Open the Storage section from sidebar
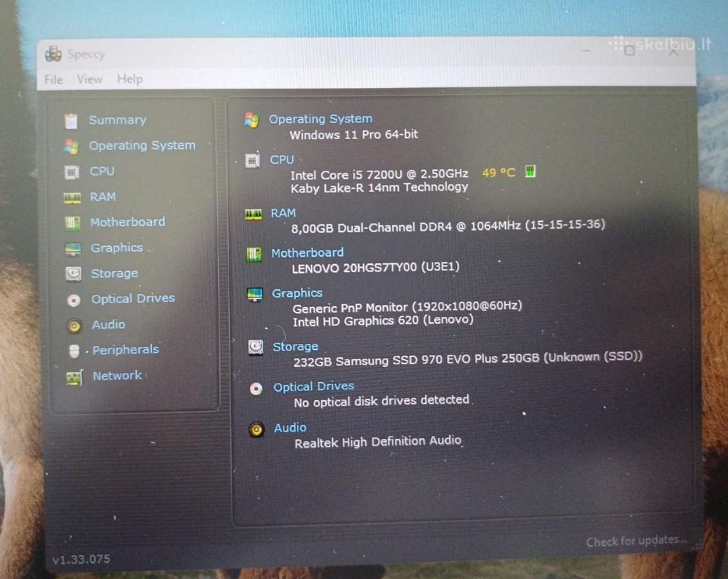The height and width of the screenshot is (579, 728). pos(114,273)
